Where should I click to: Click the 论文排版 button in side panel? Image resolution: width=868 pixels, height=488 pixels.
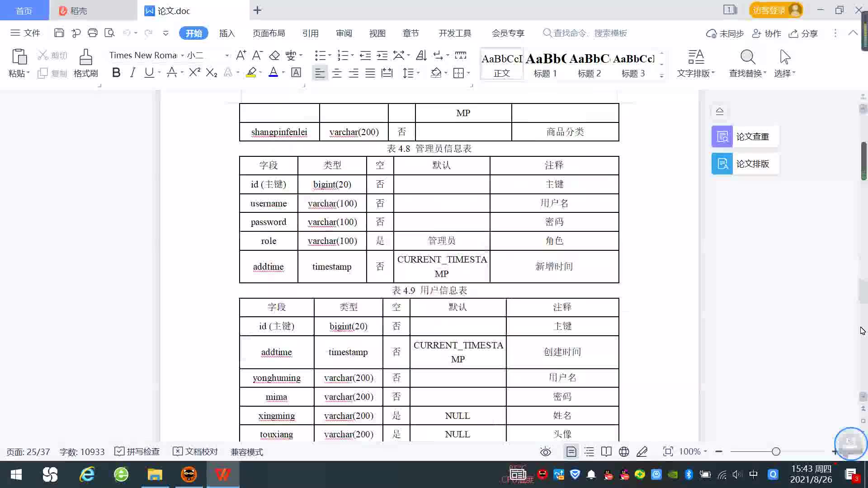coord(745,164)
